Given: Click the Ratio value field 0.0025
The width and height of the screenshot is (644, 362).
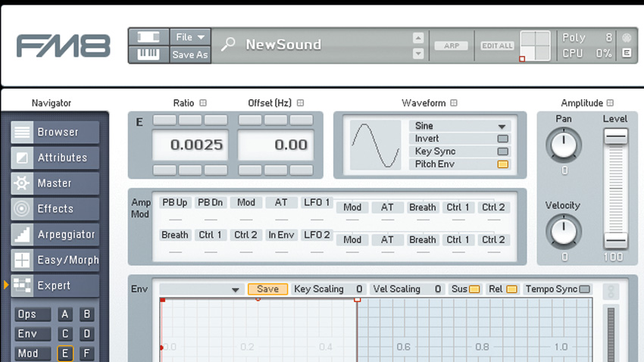Looking at the screenshot, I should click(190, 145).
